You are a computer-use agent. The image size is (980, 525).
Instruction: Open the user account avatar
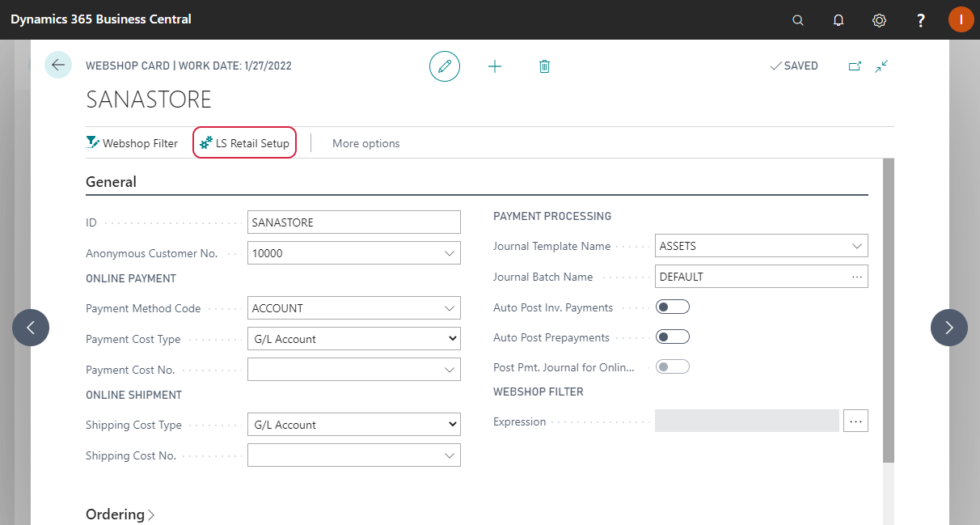[961, 19]
